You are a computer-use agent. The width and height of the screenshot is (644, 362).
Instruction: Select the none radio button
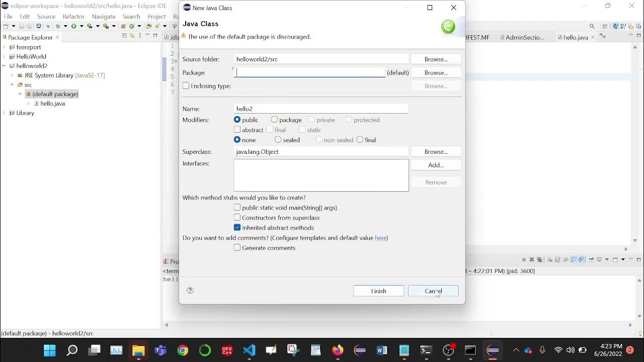[237, 140]
